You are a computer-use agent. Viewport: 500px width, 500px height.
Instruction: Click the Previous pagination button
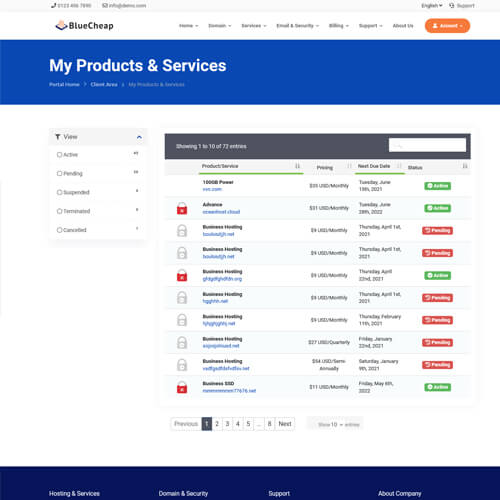(186, 424)
